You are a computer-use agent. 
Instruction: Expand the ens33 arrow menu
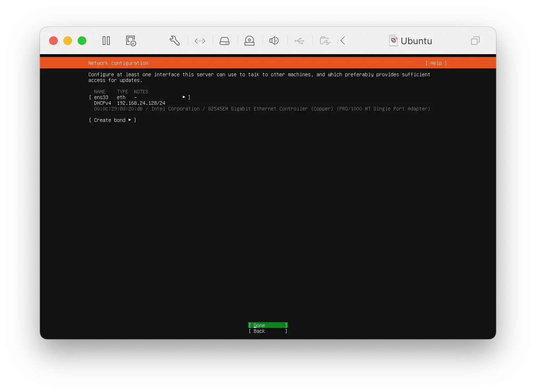[184, 97]
